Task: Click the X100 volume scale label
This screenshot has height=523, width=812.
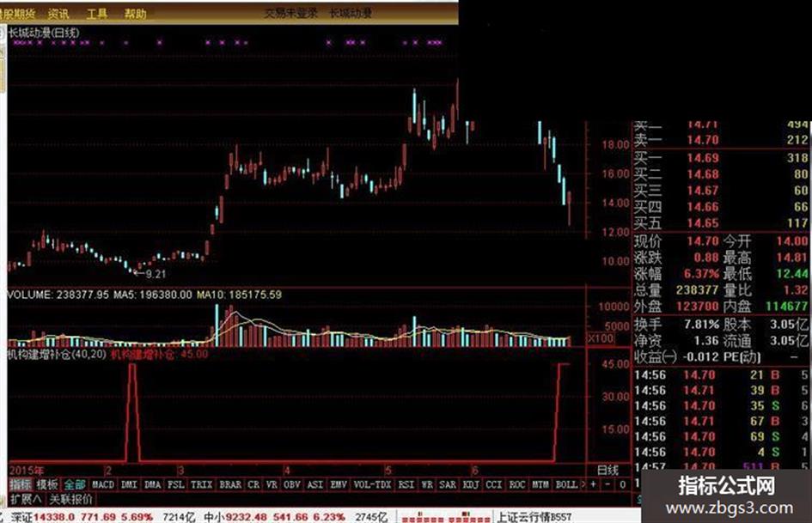Action: [x=601, y=338]
